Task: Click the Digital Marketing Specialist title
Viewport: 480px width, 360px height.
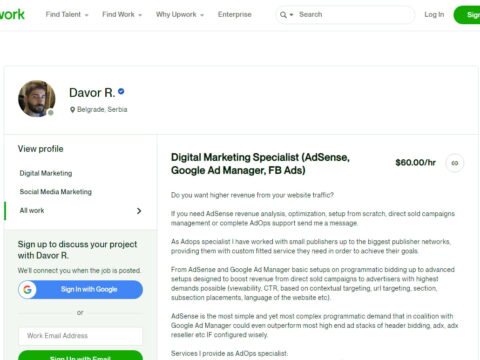Action: pos(260,164)
